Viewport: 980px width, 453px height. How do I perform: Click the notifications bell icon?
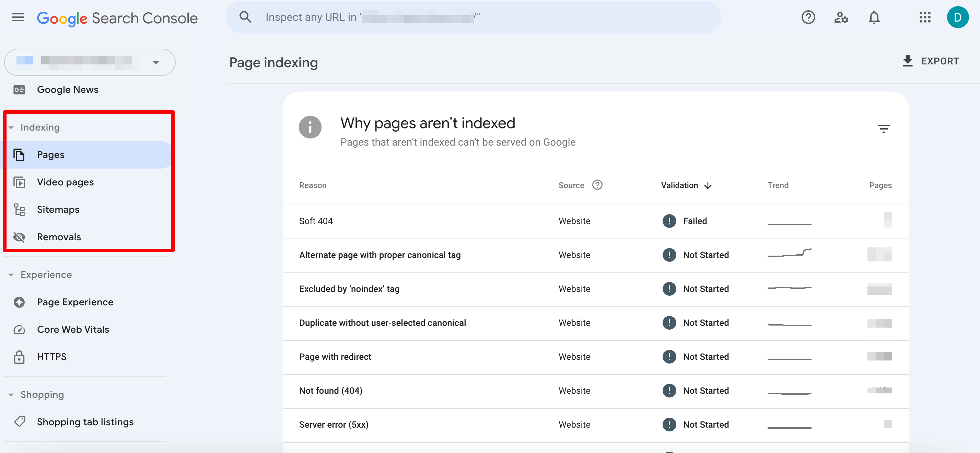874,17
